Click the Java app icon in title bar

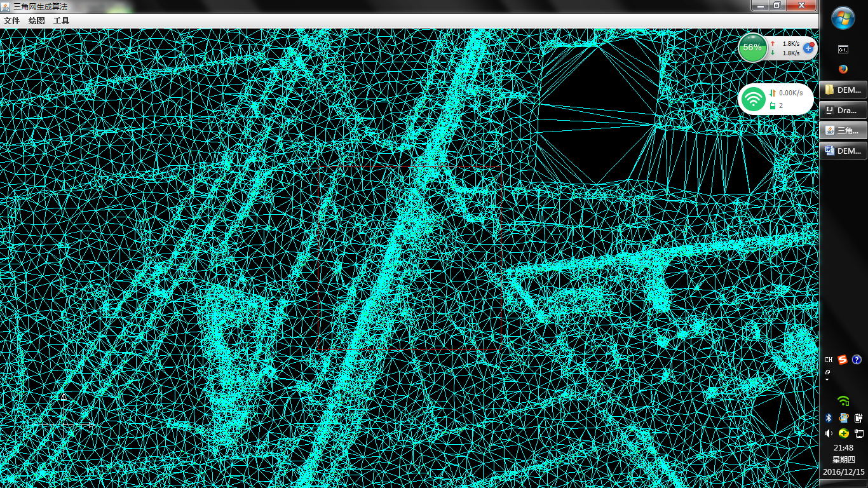(x=6, y=6)
